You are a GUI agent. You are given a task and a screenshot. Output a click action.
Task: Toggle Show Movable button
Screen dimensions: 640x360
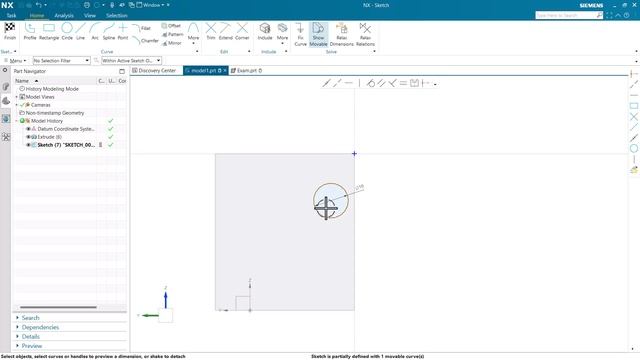(318, 34)
